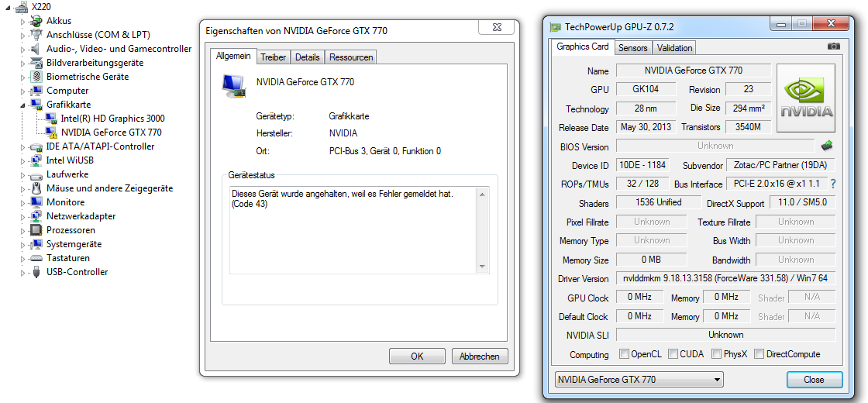Screen dimensions: 868x403
Task: Open the Ressourcen tab
Action: (x=351, y=57)
